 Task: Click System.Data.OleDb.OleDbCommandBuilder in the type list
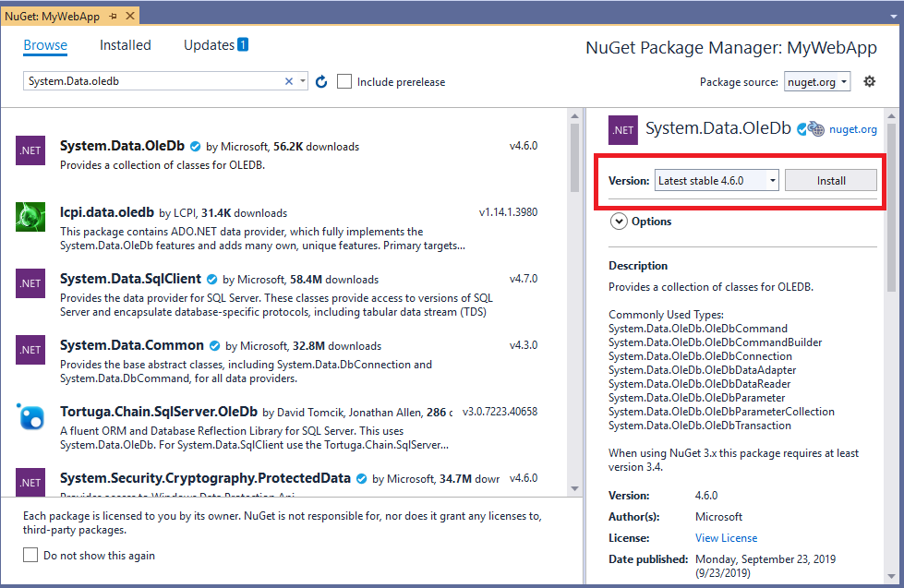pyautogui.click(x=716, y=342)
